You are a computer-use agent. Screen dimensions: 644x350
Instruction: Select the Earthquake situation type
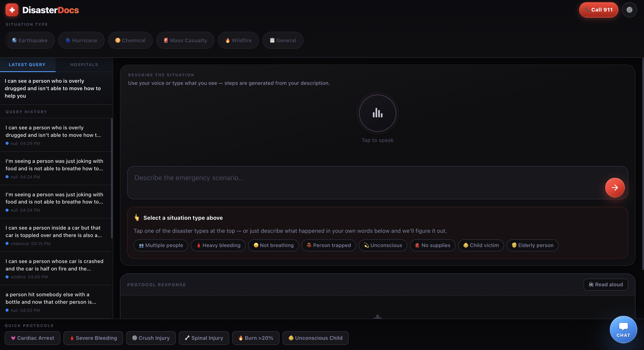(30, 40)
